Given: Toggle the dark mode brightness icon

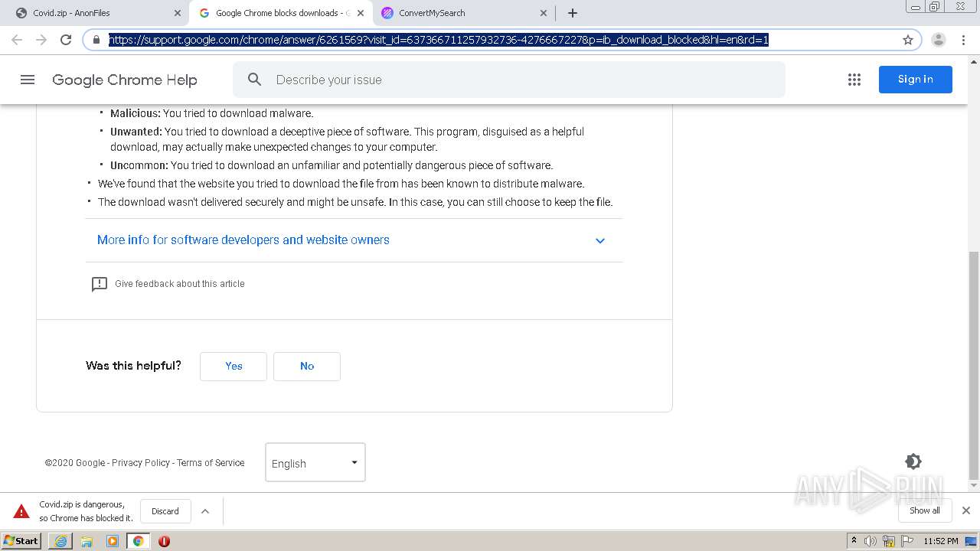Looking at the screenshot, I should point(913,461).
